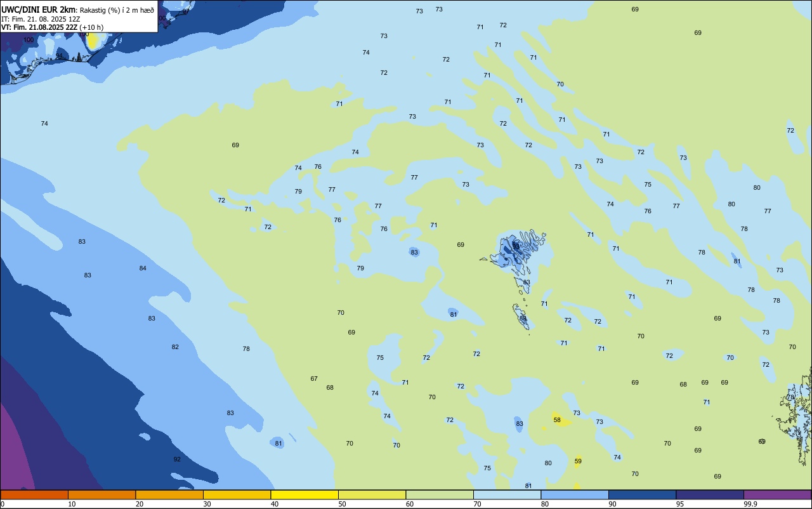Viewport: 812px width, 509px height.
Task: Click the 'IT: Fim. 21. 08. 2025 12Z' line
Action: pyautogui.click(x=41, y=19)
